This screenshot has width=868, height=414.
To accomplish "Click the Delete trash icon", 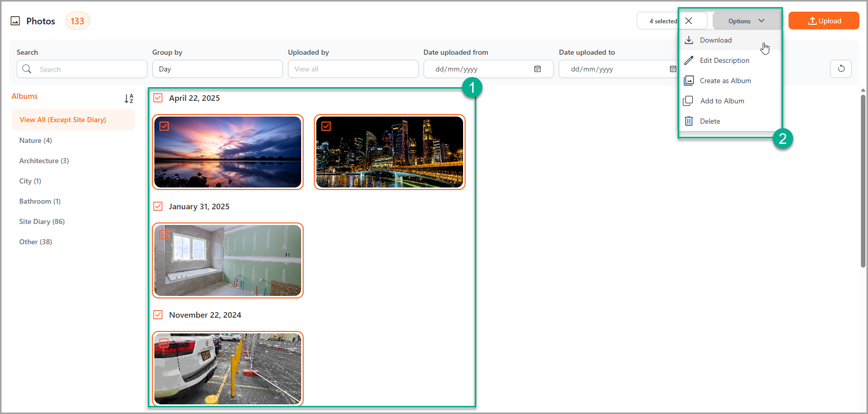I will [x=689, y=121].
